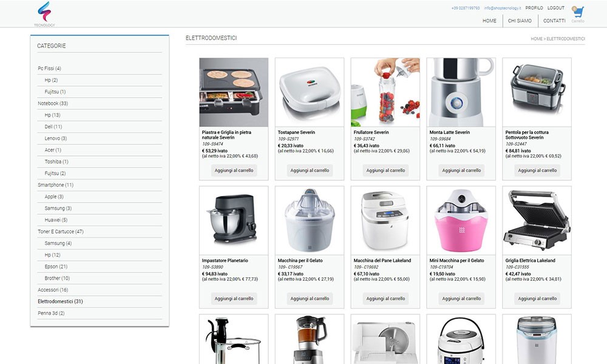The image size is (607, 364).
Task: Open PROFILO link
Action: coord(534,8)
